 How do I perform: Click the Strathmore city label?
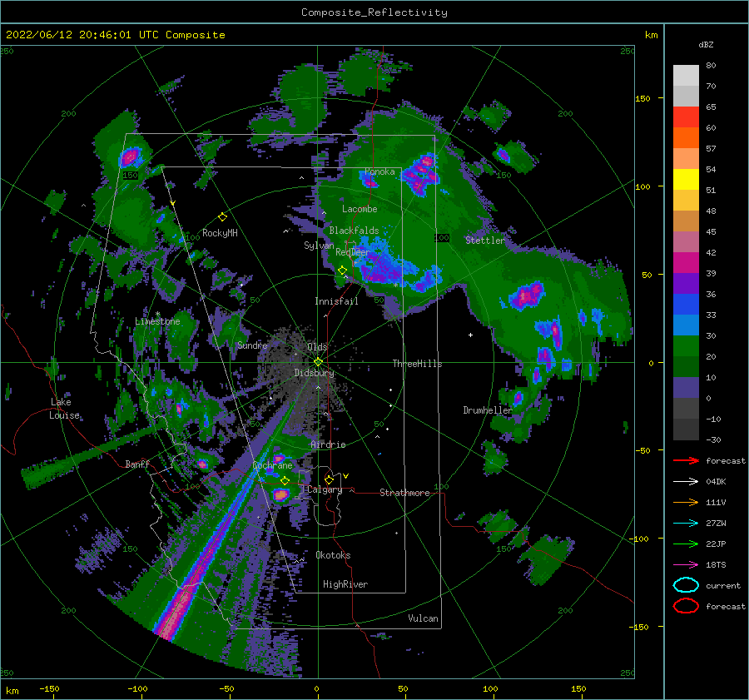click(404, 493)
